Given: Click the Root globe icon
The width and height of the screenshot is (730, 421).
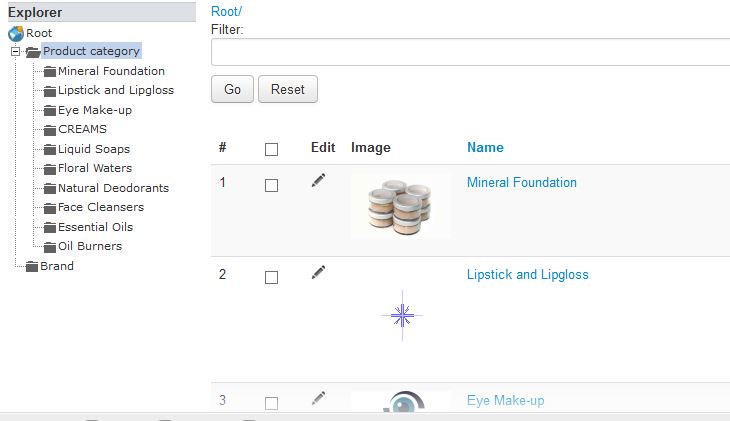Looking at the screenshot, I should tap(16, 34).
